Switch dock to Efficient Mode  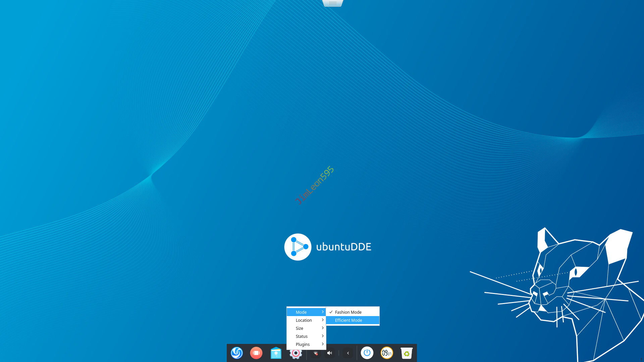(348, 320)
